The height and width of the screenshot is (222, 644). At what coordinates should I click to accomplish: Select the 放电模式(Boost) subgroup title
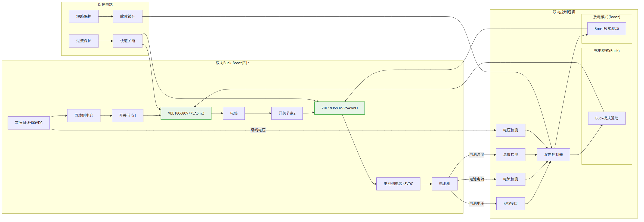click(x=607, y=17)
